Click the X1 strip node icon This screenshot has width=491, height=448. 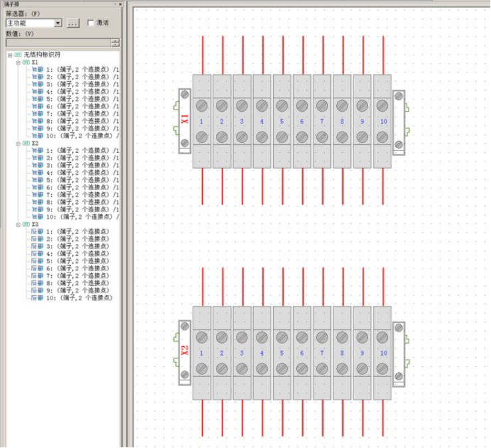click(x=26, y=62)
